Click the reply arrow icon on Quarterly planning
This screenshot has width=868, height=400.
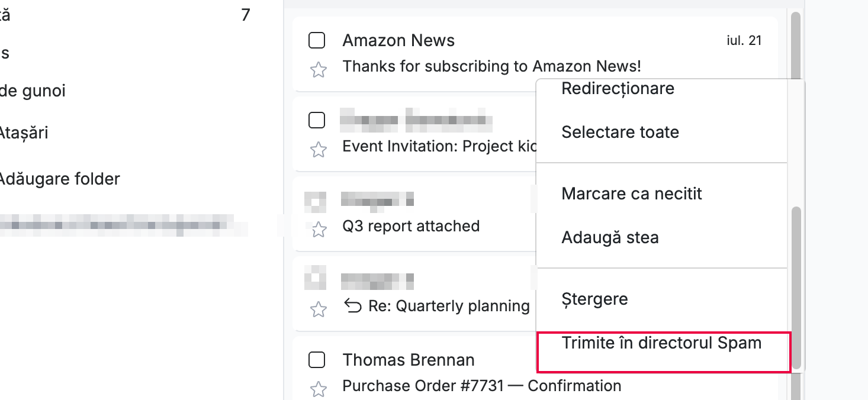(352, 306)
